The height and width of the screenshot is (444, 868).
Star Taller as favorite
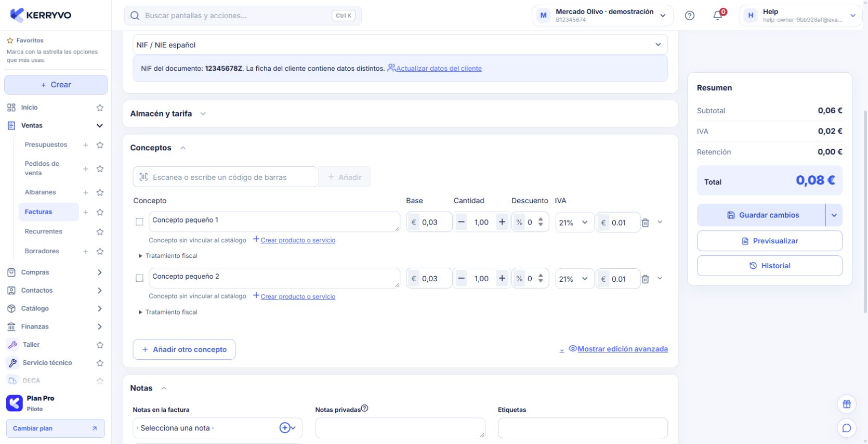[x=100, y=345]
